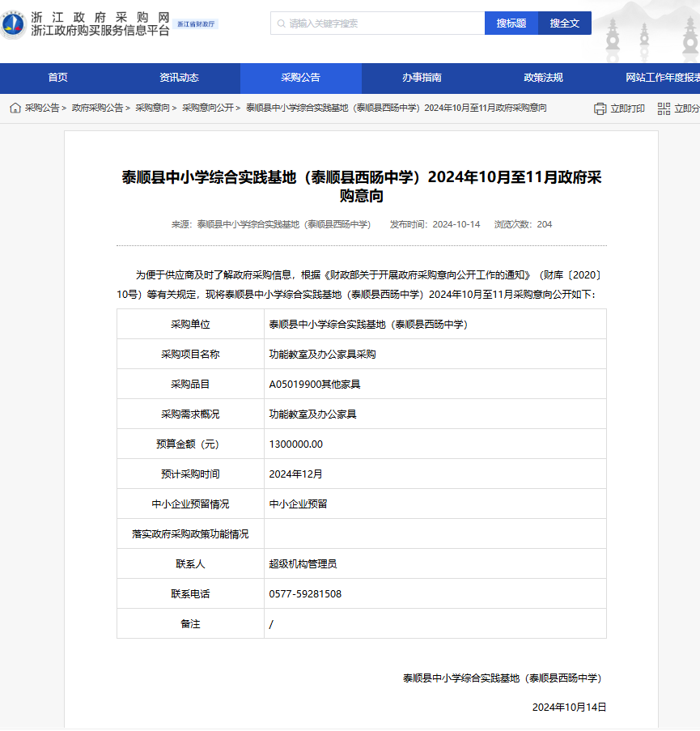700x731 pixels.
Task: Click the 采购需求概况 row label
Action: pos(191,414)
